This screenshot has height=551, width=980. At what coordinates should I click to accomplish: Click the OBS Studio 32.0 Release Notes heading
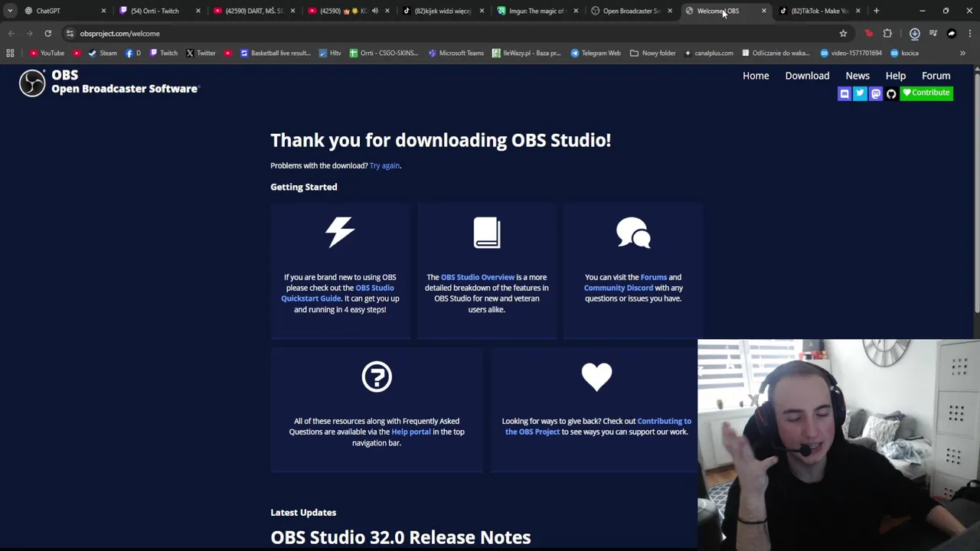(400, 537)
